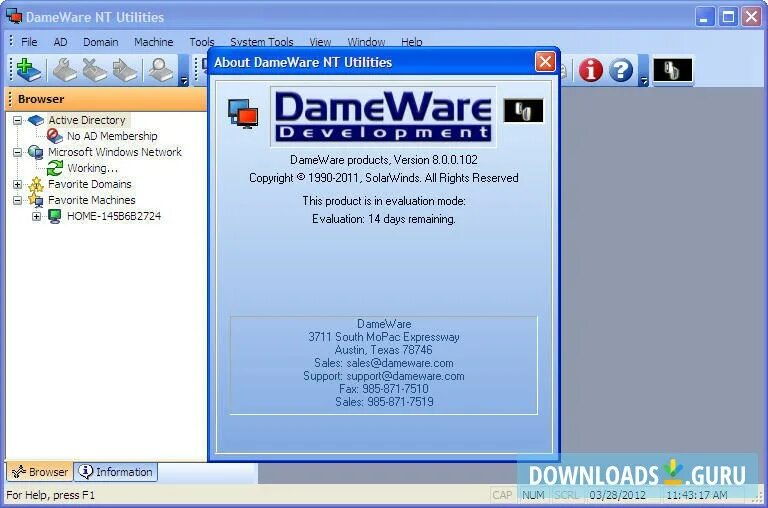Screen dimensions: 768x508
Task: Open the AD menu
Action: point(60,42)
